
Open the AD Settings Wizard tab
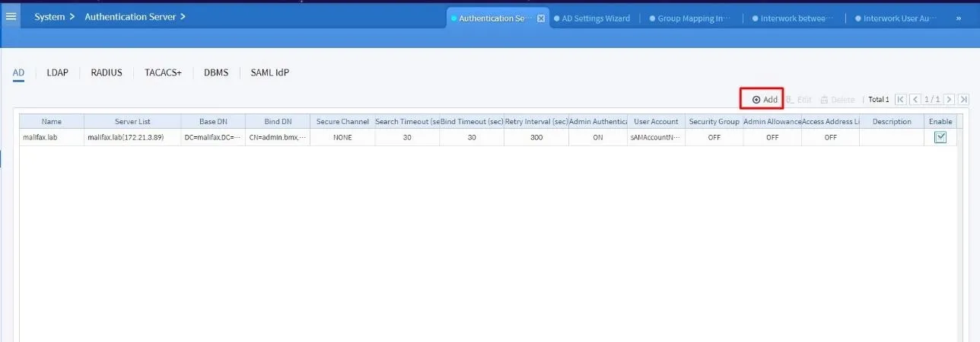pos(593,18)
